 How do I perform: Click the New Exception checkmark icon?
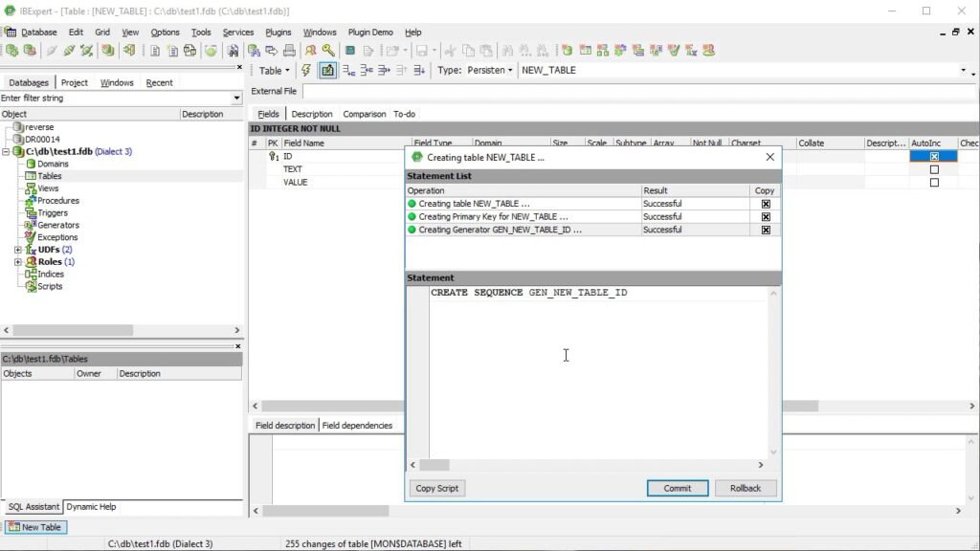click(673, 51)
